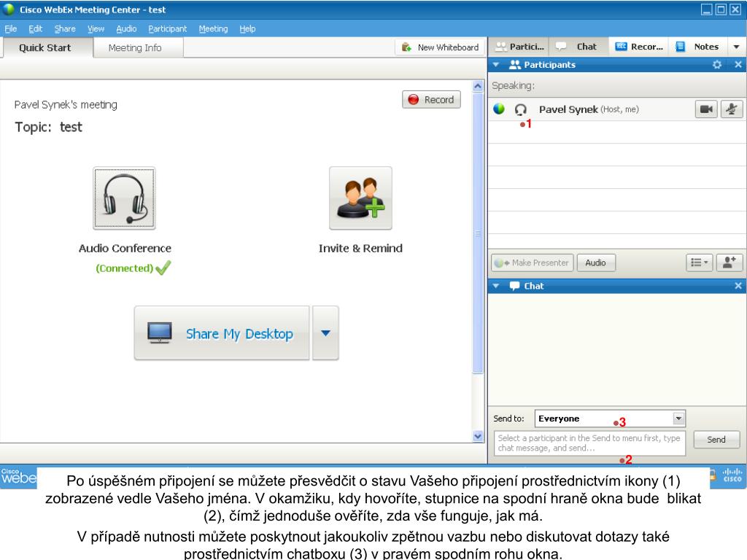
Task: Click the WebEx ball icon in title bar
Action: click(x=9, y=9)
